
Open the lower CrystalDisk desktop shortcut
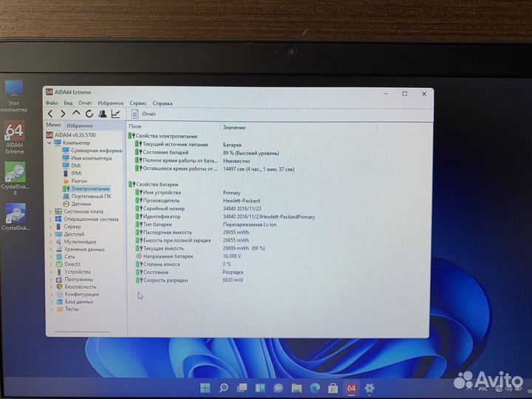point(16,216)
